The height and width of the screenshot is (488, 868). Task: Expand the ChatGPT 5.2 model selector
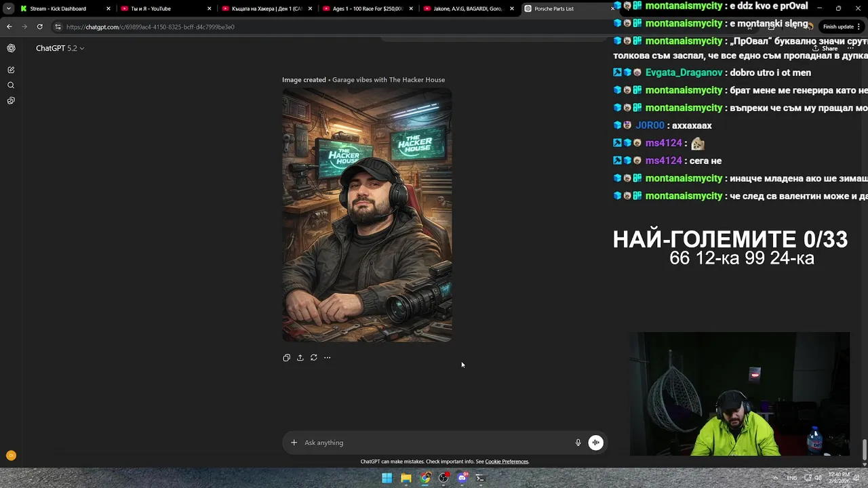[60, 48]
